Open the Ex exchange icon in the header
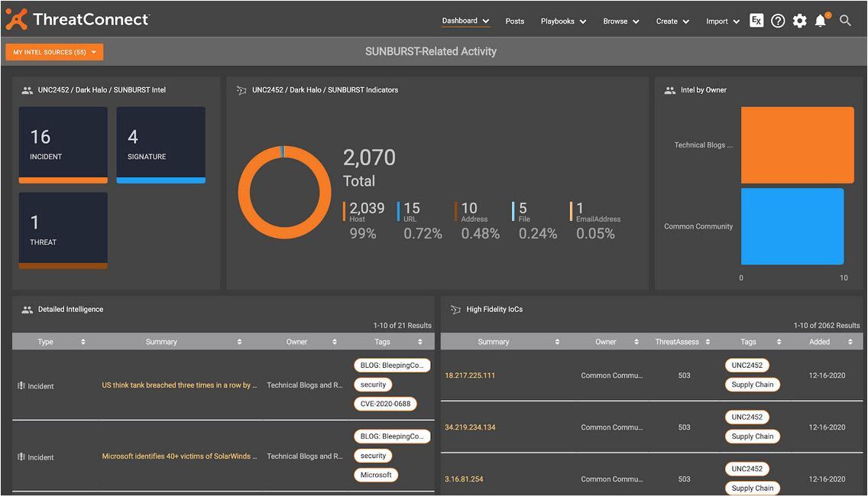868x497 pixels. pos(756,21)
